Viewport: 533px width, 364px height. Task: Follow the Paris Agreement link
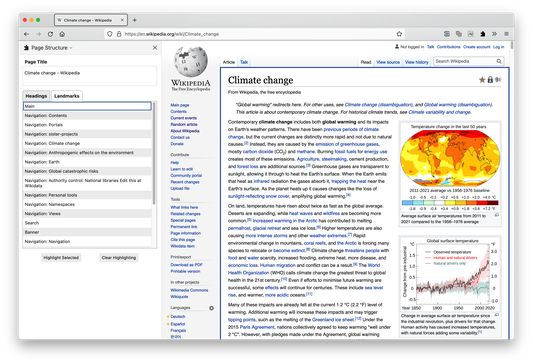pyautogui.click(x=257, y=327)
